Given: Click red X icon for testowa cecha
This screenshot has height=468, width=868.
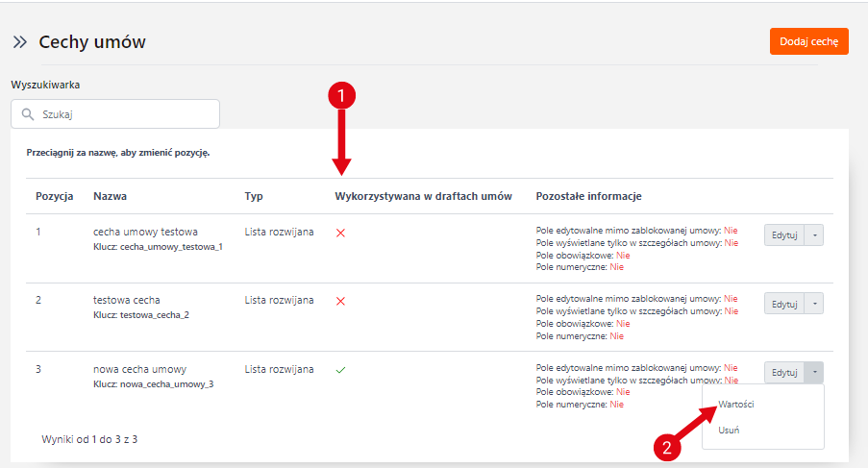Looking at the screenshot, I should click(339, 301).
